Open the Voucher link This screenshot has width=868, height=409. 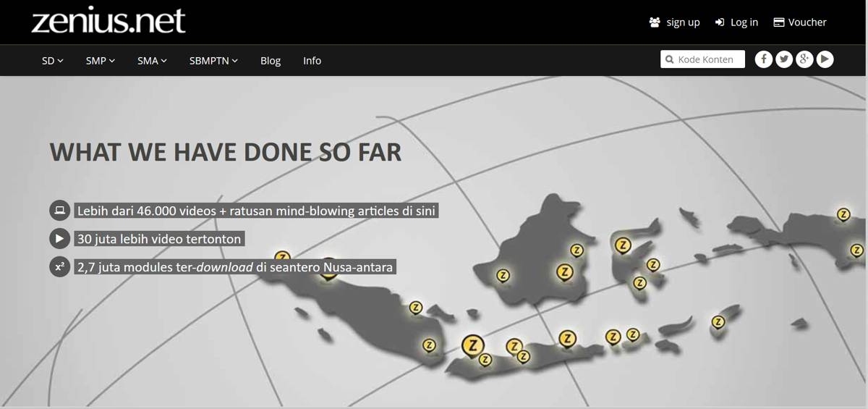pos(800,22)
